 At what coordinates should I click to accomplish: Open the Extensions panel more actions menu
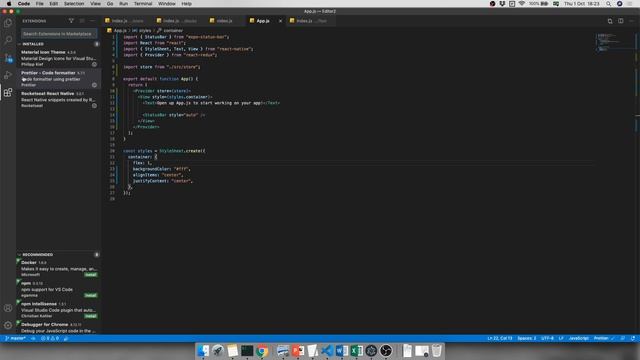tap(92, 20)
